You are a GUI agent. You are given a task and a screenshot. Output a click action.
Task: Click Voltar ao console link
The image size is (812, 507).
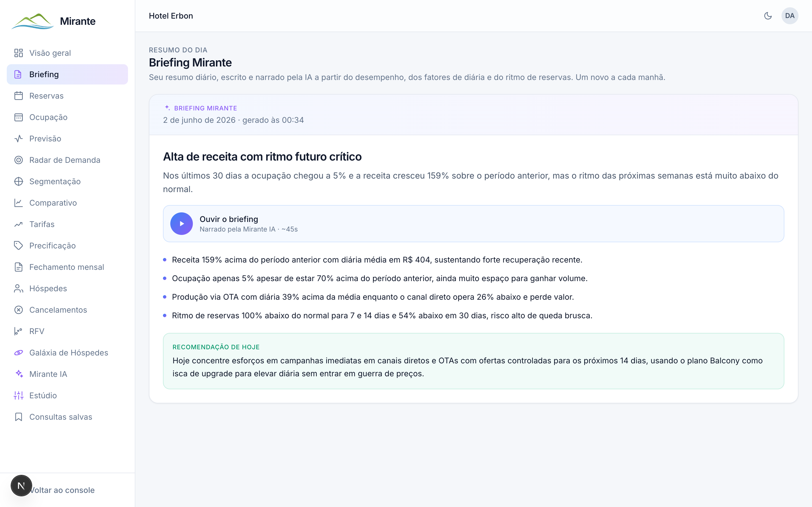62,490
